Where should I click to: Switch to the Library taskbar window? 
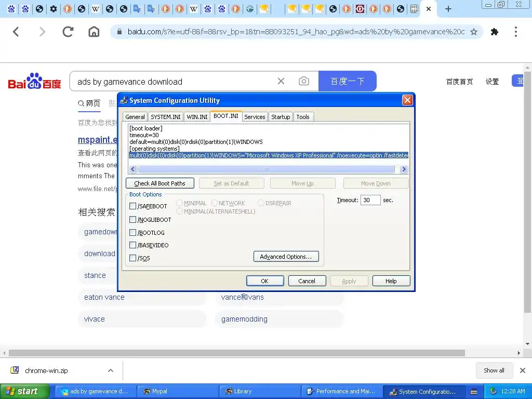[260, 392]
